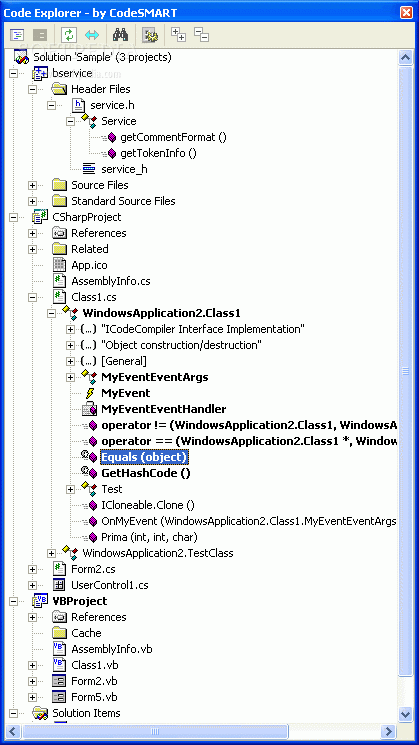
Task: Collapse the Class1.cs file node
Action: pos(32,297)
